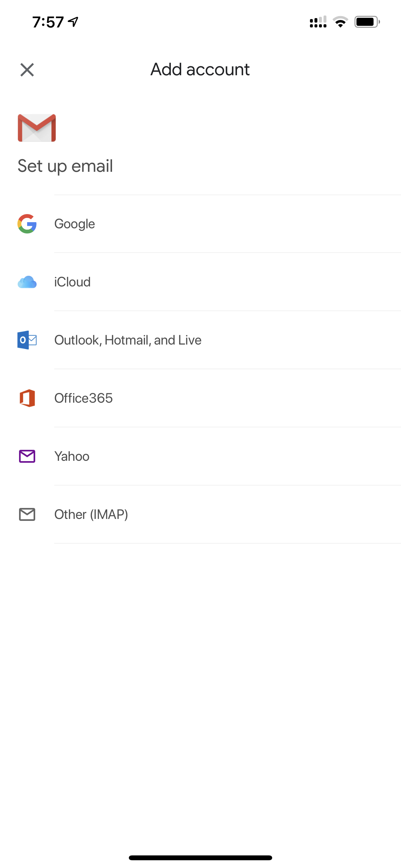Select Yahoo email provider

coord(200,456)
